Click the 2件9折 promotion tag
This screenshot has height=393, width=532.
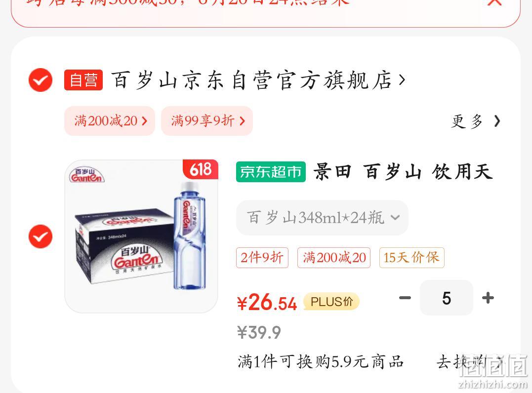pyautogui.click(x=262, y=258)
